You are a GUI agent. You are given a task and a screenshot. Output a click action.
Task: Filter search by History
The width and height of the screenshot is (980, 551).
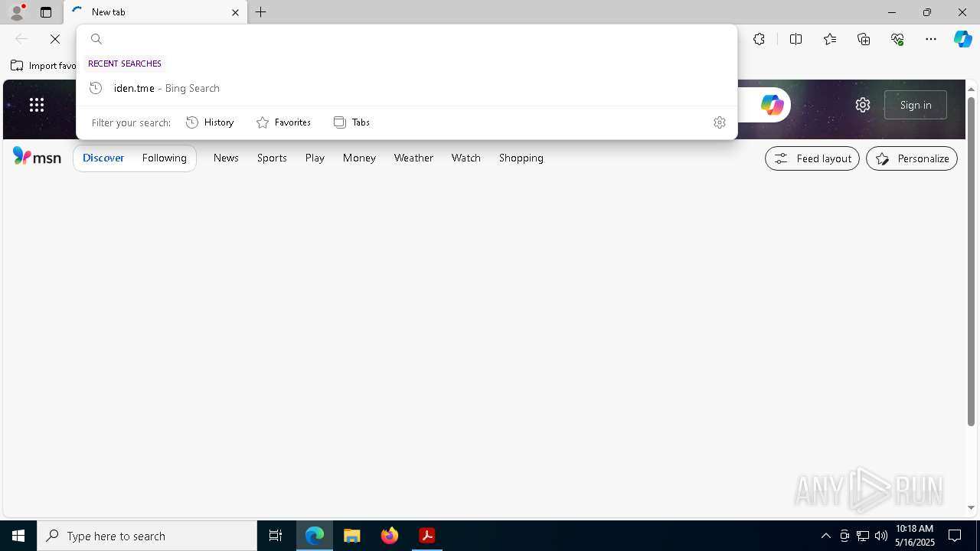pyautogui.click(x=210, y=122)
